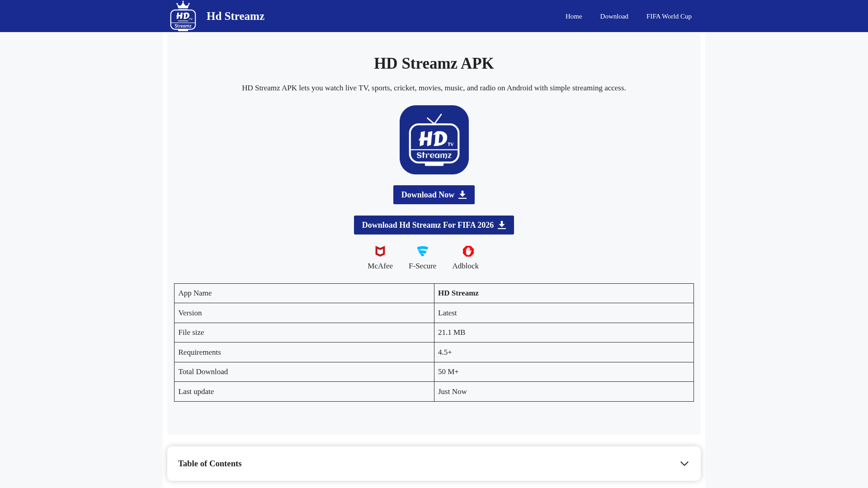
Task: Click the bold HD Streamz table value
Action: point(458,293)
